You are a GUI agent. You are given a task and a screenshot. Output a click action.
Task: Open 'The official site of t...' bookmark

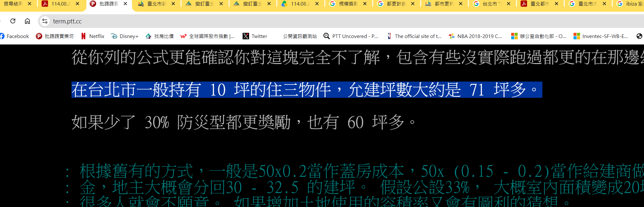click(x=414, y=36)
